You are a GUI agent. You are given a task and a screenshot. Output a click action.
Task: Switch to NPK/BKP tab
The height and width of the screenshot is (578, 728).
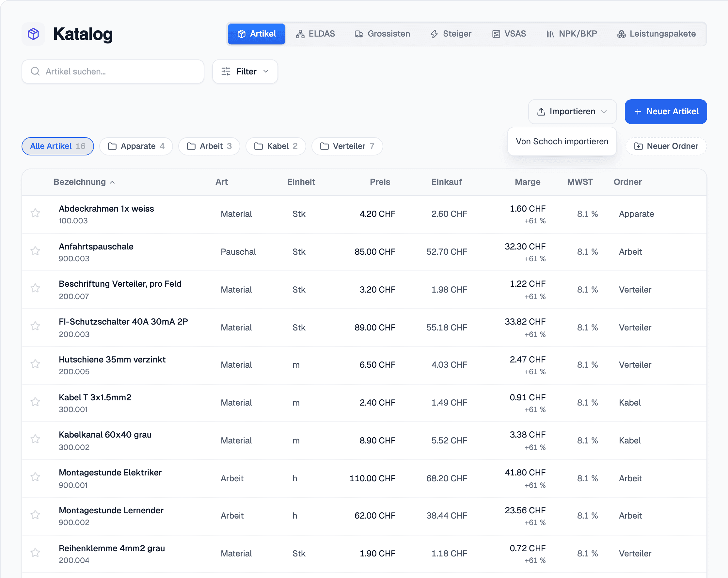(x=572, y=34)
